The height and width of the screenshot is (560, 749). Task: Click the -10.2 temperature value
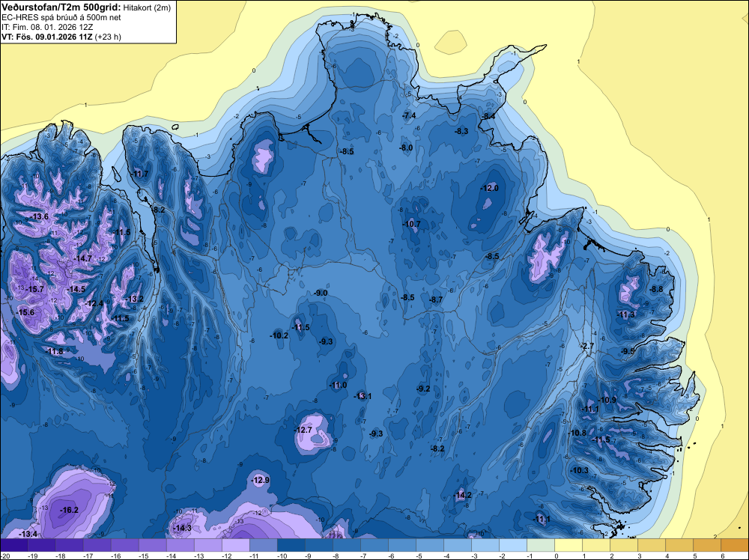pyautogui.click(x=279, y=335)
